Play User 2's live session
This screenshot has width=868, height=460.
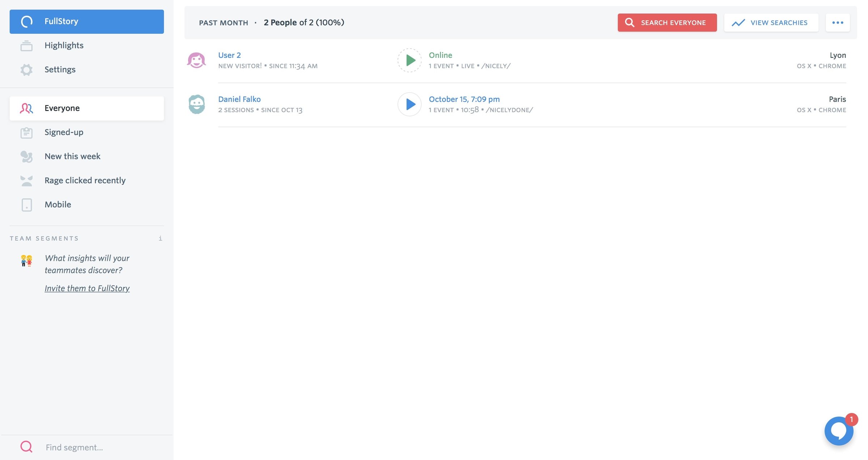click(x=409, y=60)
